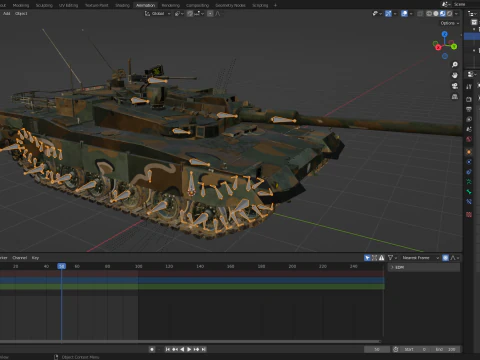
Task: Switch to the Modeling workspace tab
Action: [x=21, y=5]
